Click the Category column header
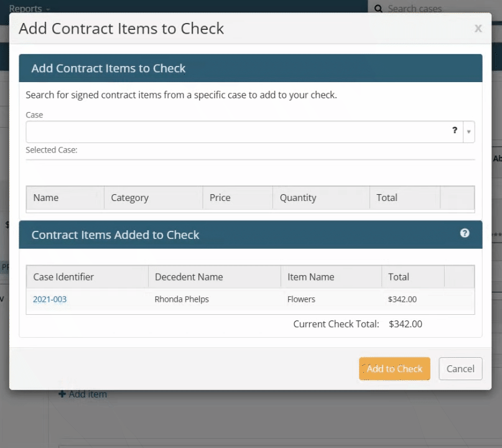Viewport: 502px width, 448px height. tap(154, 198)
